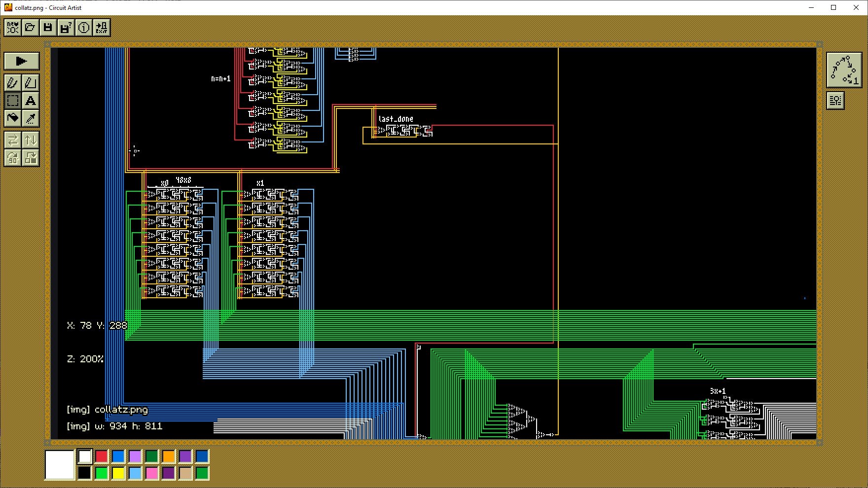This screenshot has width=868, height=488.
Task: Pick the yellow color swatch
Action: pyautogui.click(x=118, y=473)
